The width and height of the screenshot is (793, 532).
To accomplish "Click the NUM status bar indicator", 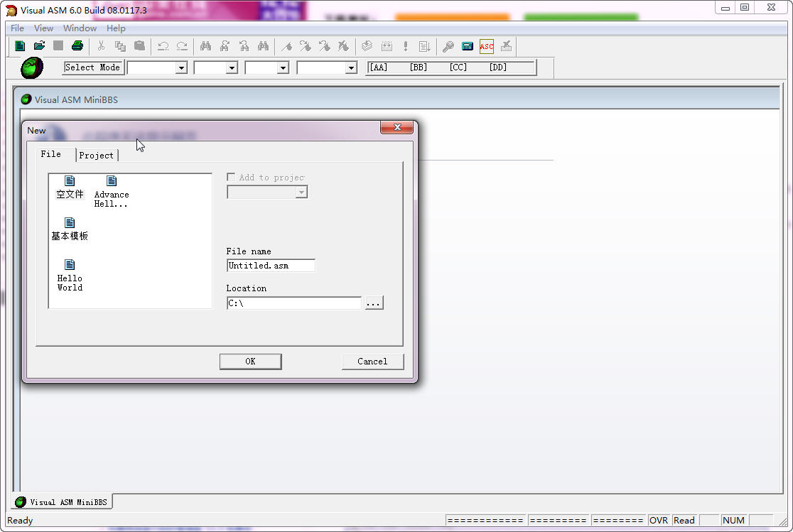I will pyautogui.click(x=733, y=521).
